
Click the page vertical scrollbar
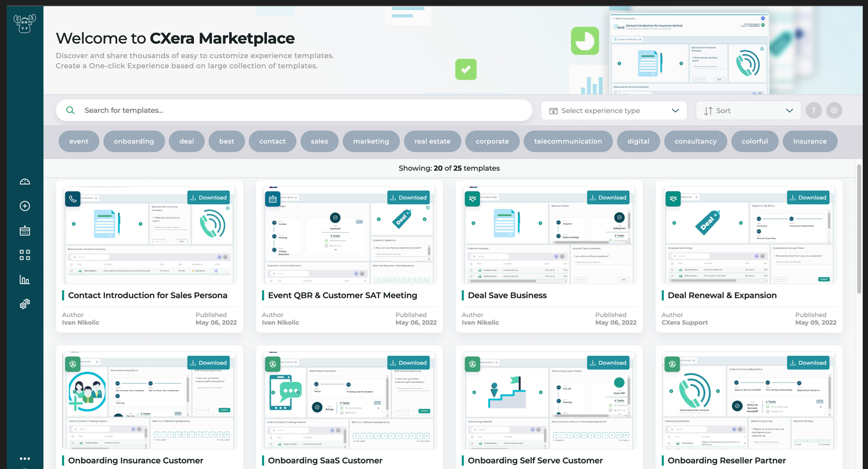[x=859, y=229]
